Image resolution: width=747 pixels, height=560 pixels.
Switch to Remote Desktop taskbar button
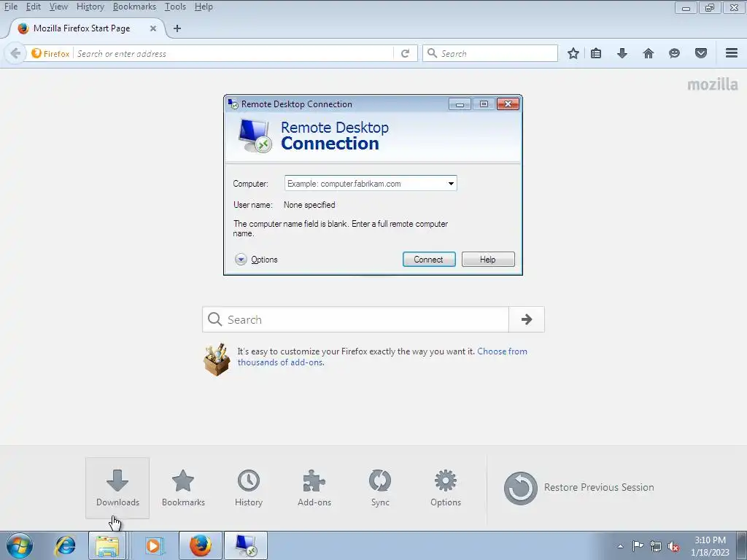tap(246, 545)
